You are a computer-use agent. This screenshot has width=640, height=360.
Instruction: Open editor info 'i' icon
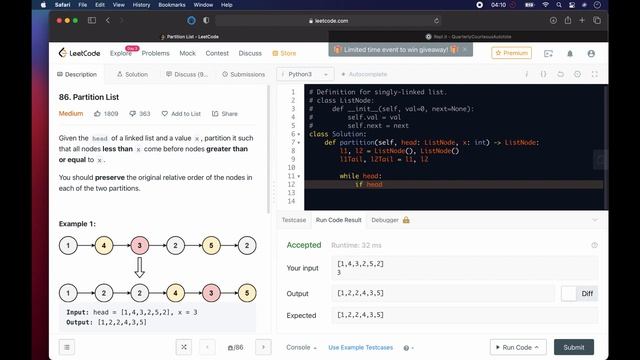526,74
